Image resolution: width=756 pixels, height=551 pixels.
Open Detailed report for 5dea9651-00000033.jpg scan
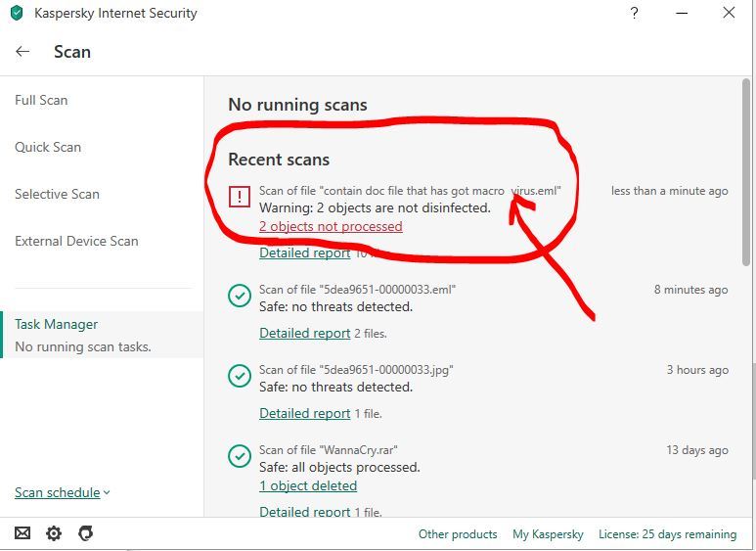pyautogui.click(x=305, y=413)
